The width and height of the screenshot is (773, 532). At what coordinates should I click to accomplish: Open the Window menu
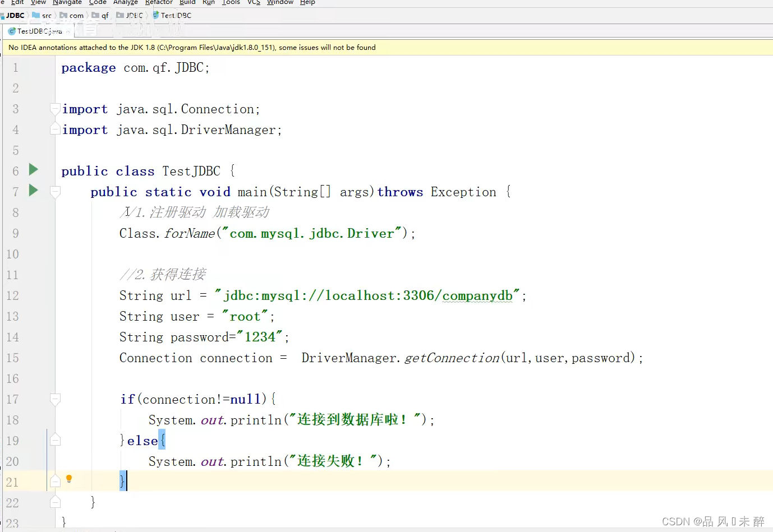coord(280,2)
